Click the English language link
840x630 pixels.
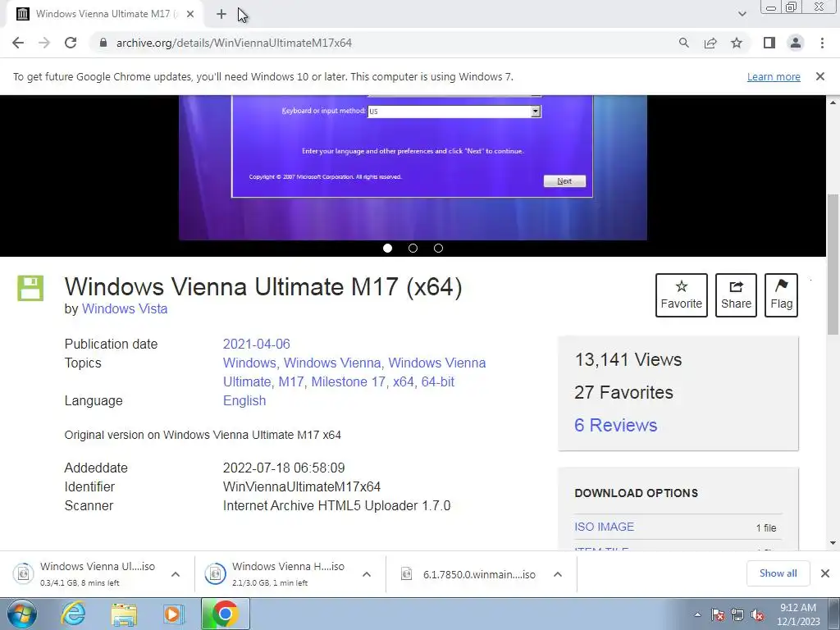tap(244, 400)
